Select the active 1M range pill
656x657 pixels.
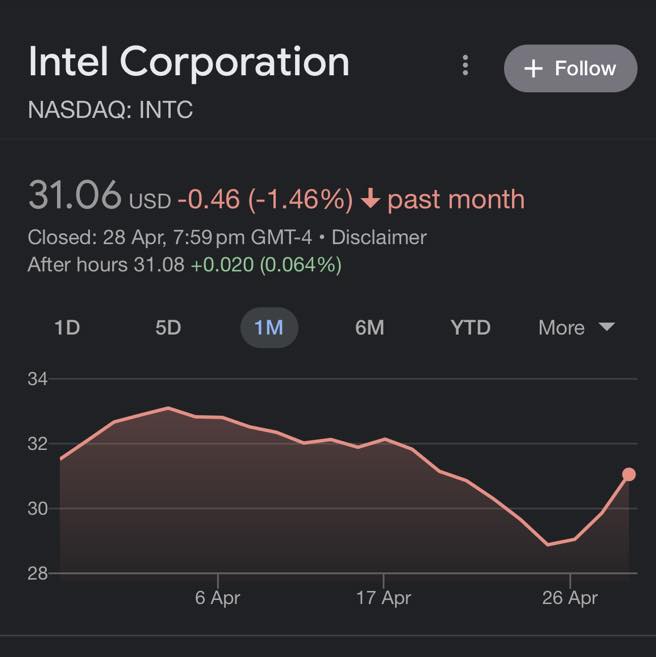[x=269, y=327]
